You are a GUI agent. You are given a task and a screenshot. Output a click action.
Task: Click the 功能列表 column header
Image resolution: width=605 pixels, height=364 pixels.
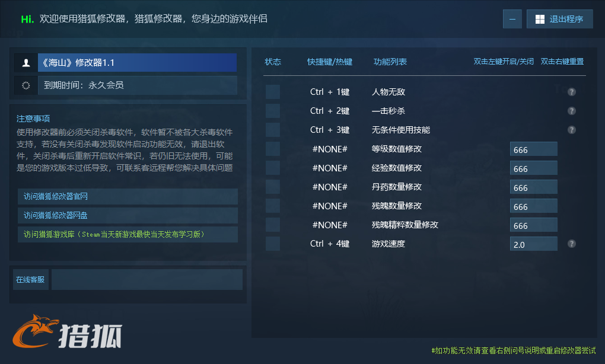point(390,62)
